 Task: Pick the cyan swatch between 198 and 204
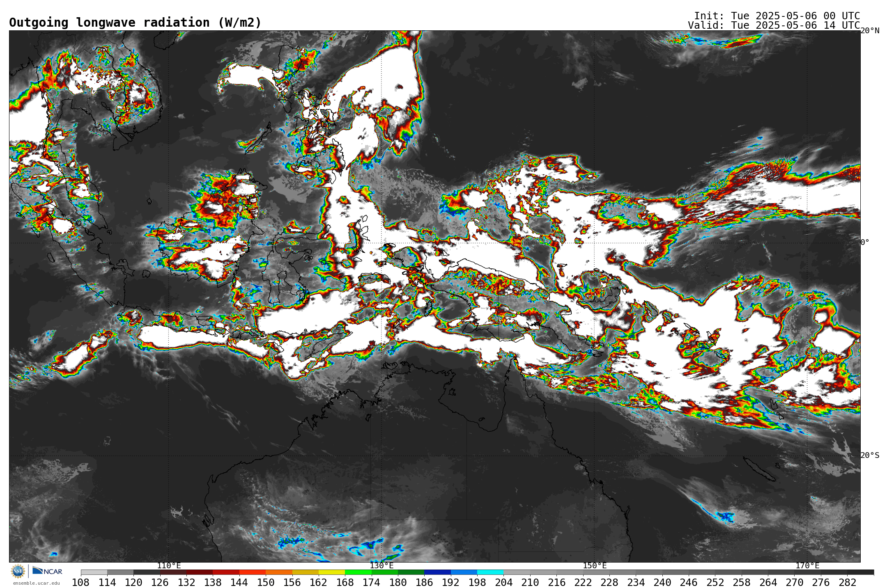click(490, 572)
